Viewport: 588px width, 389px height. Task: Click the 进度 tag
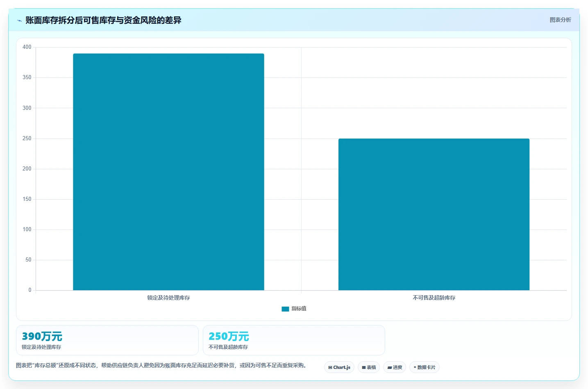(x=395, y=367)
